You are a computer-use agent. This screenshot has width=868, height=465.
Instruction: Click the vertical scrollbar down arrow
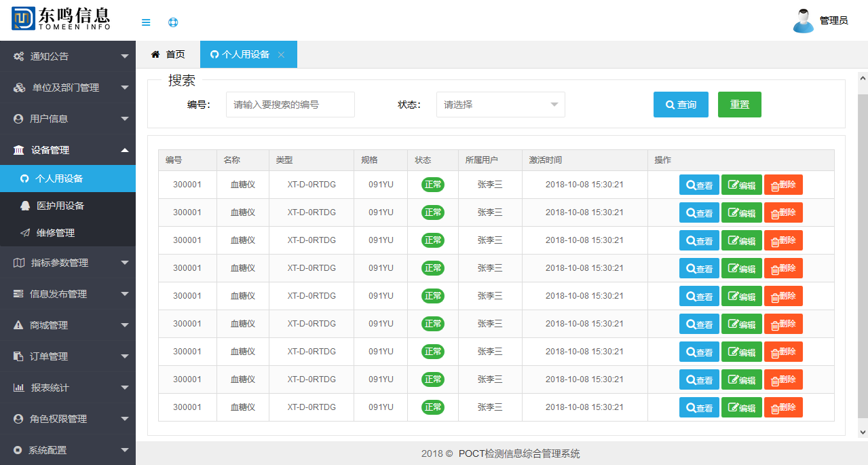coord(863,432)
